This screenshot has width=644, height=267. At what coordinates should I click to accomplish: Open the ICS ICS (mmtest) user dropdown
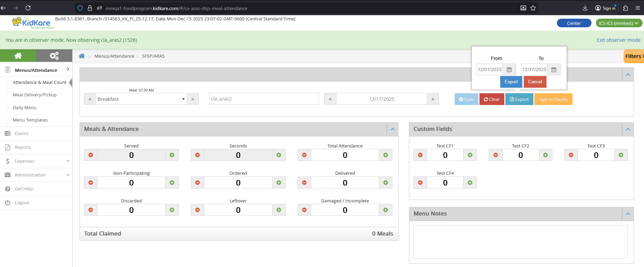coord(618,23)
